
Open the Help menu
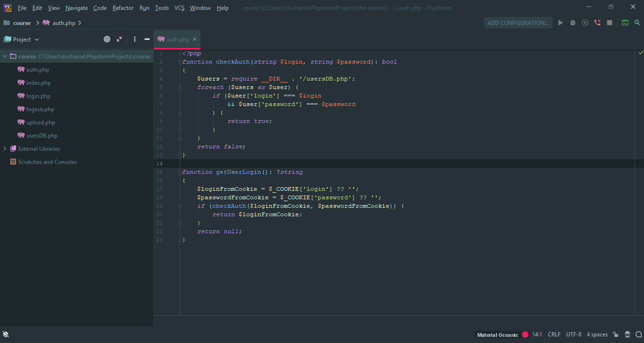click(223, 8)
